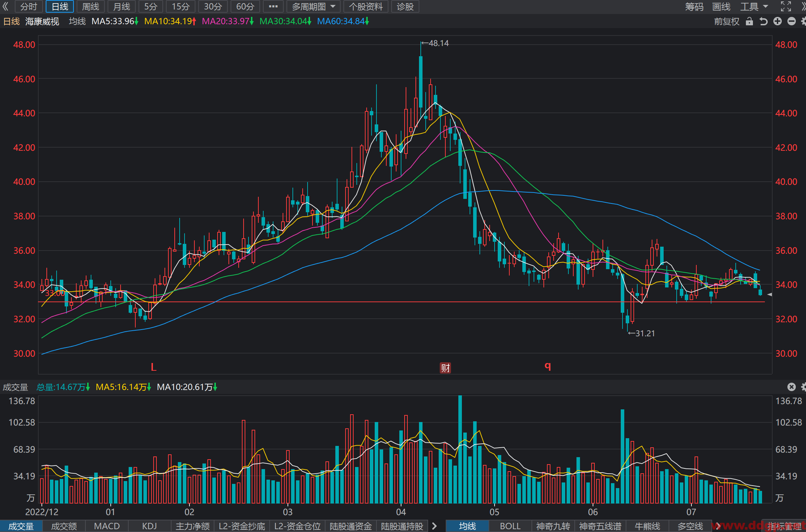Click MA20:33.97 legend value
Image resolution: width=806 pixels, height=532 pixels.
pos(228,21)
